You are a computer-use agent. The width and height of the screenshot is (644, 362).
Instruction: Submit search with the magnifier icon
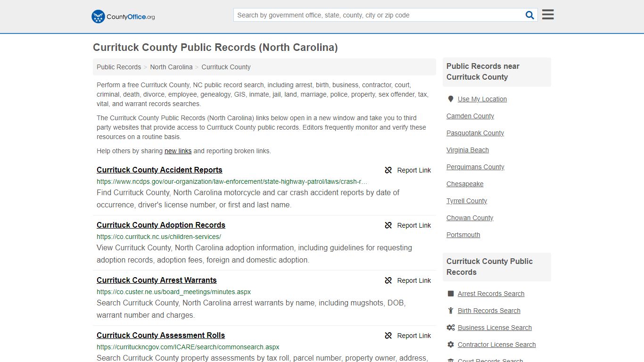pos(530,15)
